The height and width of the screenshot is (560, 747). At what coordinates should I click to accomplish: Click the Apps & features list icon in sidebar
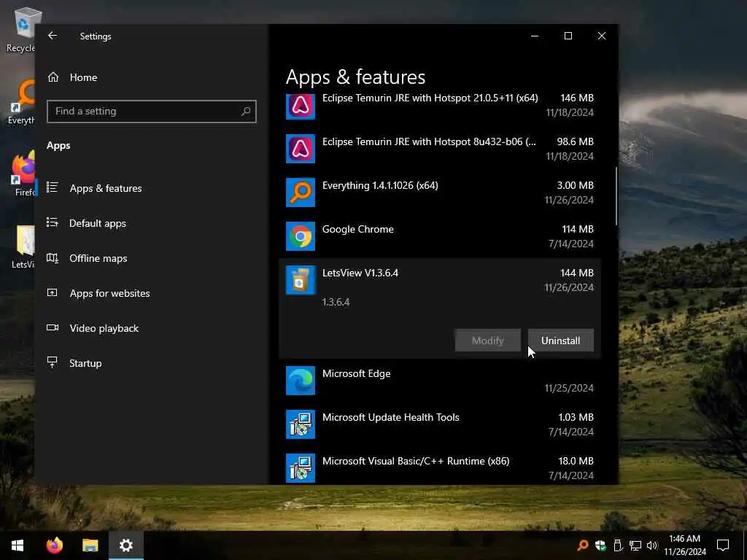(53, 187)
